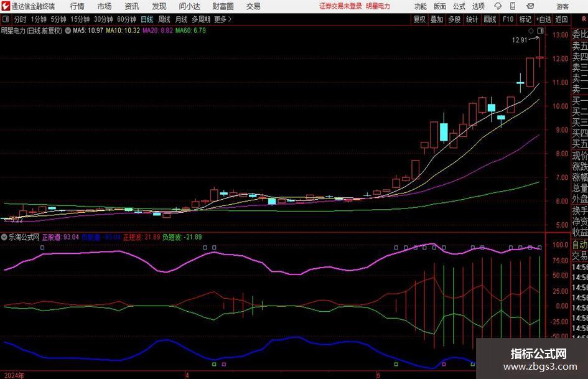Click the 负短波: -21.89 indicator value
Screen dimensions: 588x379
coord(182,237)
